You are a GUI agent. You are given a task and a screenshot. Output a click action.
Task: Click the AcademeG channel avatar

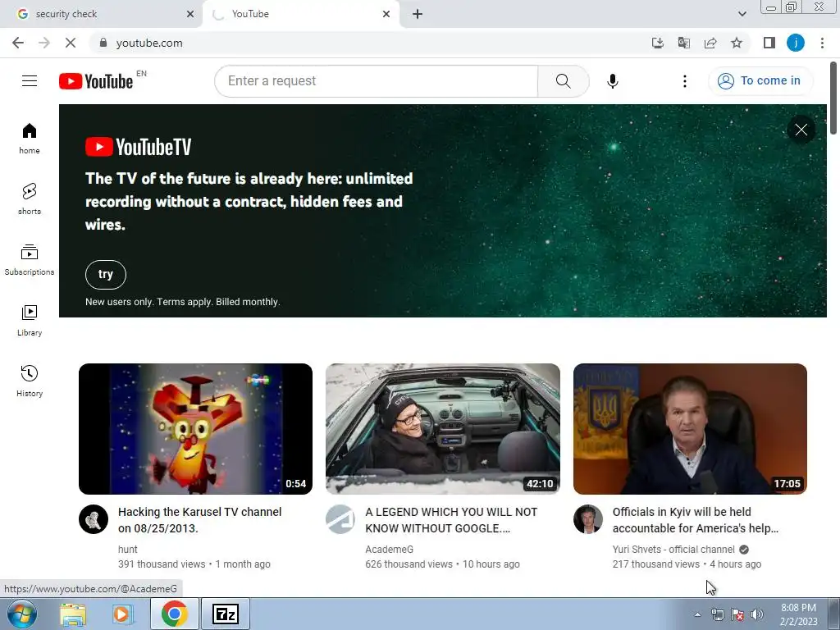tap(340, 519)
